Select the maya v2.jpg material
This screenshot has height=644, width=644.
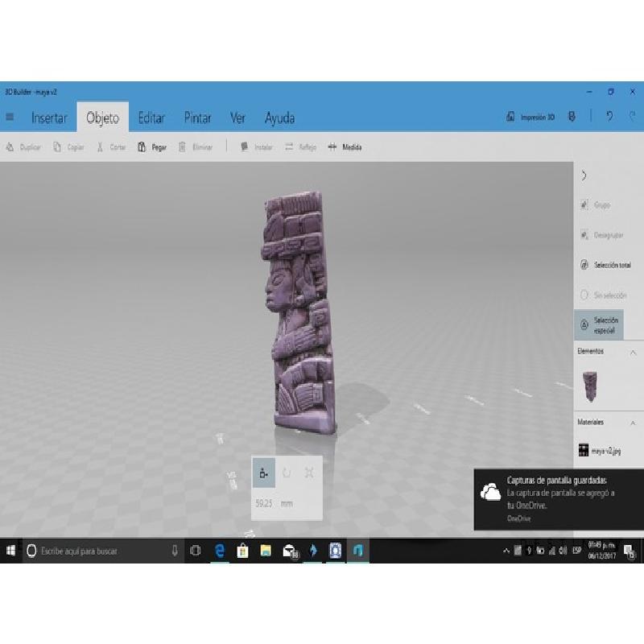(x=600, y=451)
